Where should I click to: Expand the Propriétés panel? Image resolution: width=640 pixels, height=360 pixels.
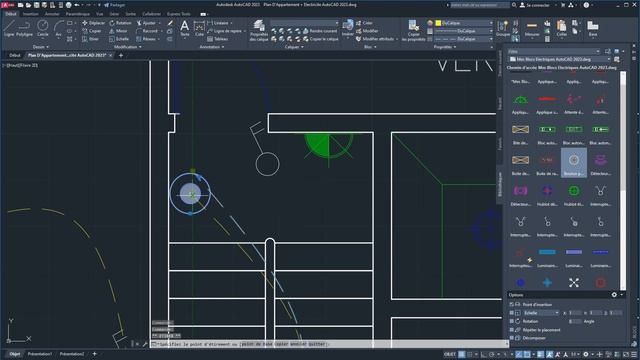click(x=445, y=47)
